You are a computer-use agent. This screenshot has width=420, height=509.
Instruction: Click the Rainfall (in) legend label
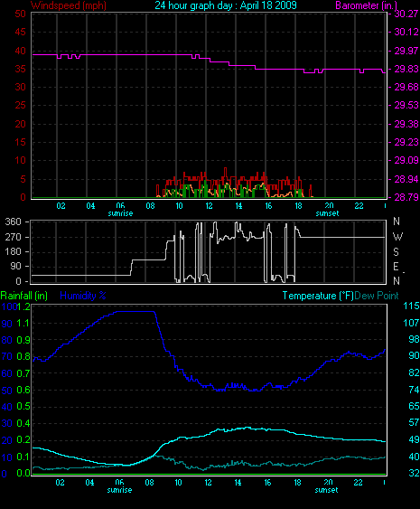[x=24, y=296]
